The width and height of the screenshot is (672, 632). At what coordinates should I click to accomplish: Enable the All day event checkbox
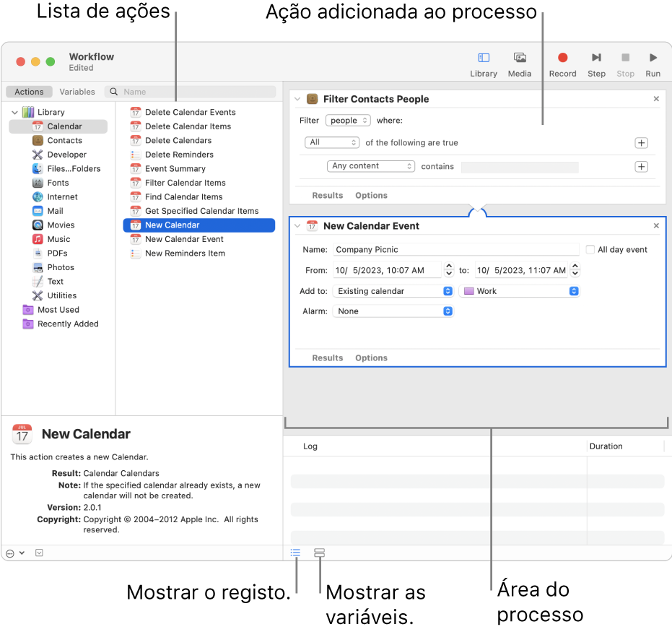click(590, 249)
